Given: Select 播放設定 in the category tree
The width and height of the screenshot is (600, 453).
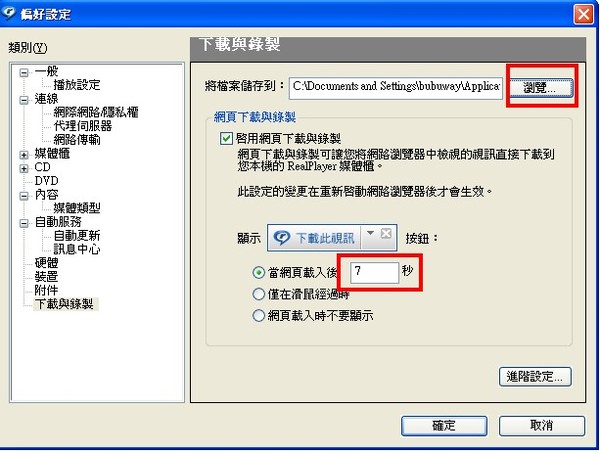Looking at the screenshot, I should click(77, 85).
